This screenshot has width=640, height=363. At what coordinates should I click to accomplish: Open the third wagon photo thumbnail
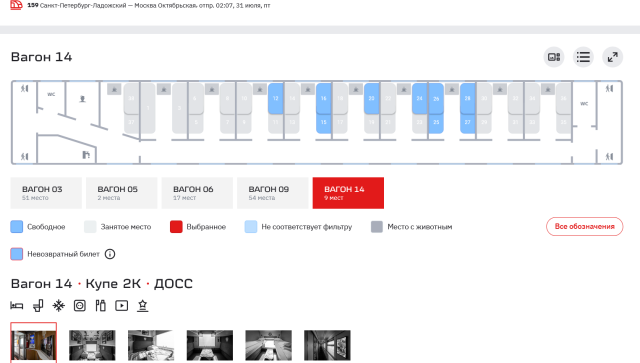[x=151, y=345]
